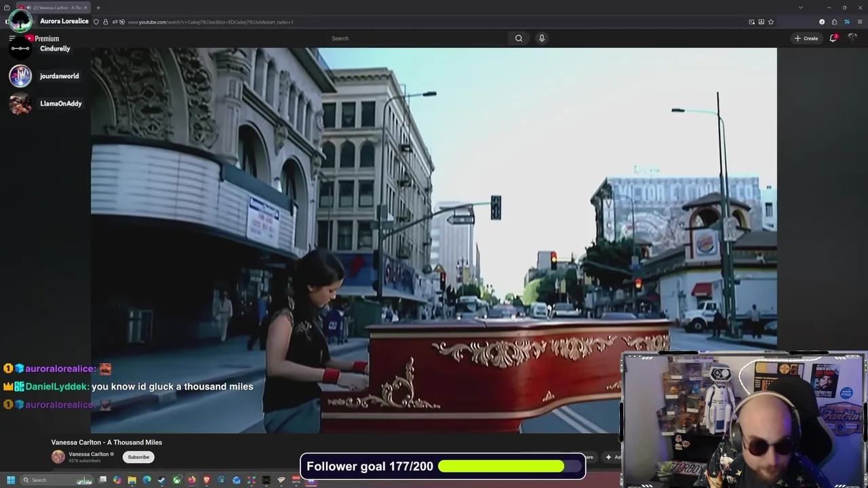Open the YouTube account avatar menu

tap(854, 39)
